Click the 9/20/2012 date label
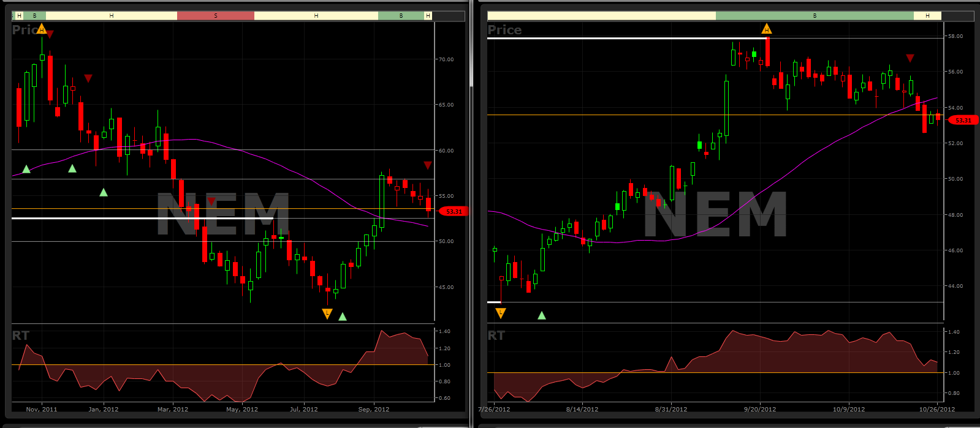 click(760, 409)
